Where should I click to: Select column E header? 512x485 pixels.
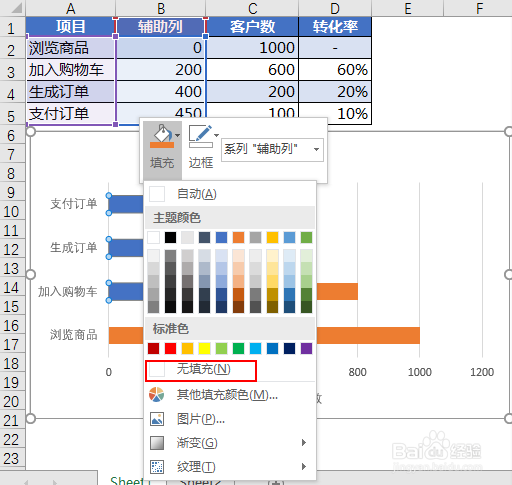click(x=408, y=8)
